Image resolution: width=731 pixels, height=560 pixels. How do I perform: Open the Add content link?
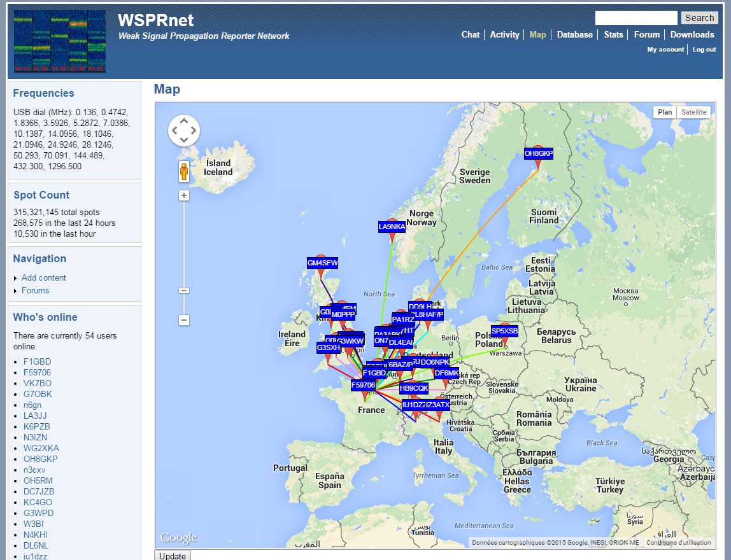pos(44,277)
